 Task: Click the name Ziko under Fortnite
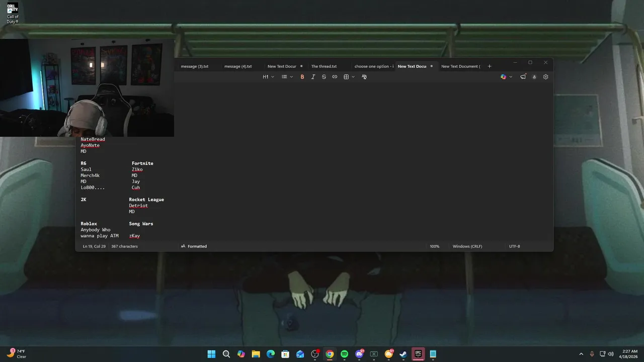click(x=137, y=169)
